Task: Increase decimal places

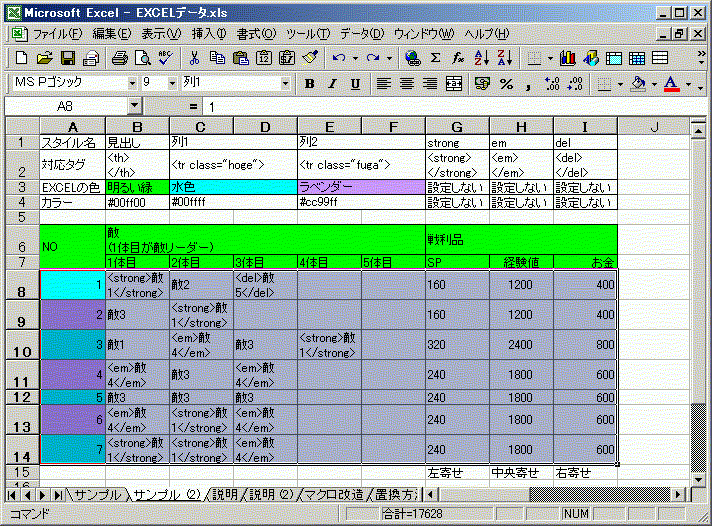Action: coord(552,84)
